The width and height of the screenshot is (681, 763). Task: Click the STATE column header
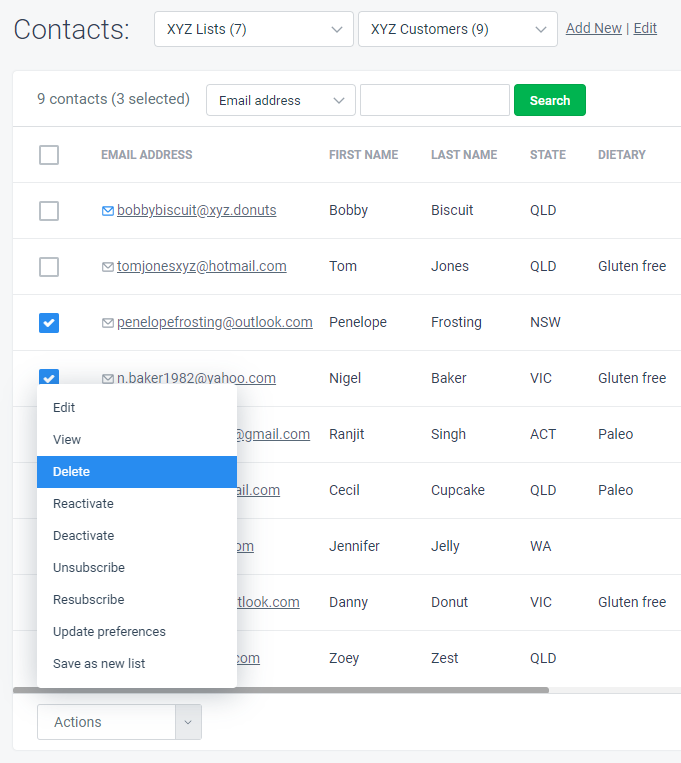click(x=548, y=155)
